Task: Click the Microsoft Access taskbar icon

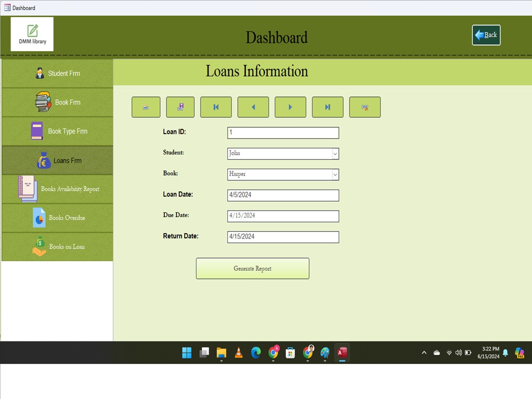Action: (x=342, y=353)
